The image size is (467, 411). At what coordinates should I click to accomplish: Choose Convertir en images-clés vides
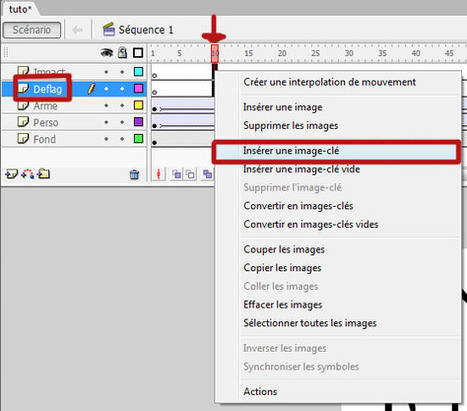coord(338,224)
